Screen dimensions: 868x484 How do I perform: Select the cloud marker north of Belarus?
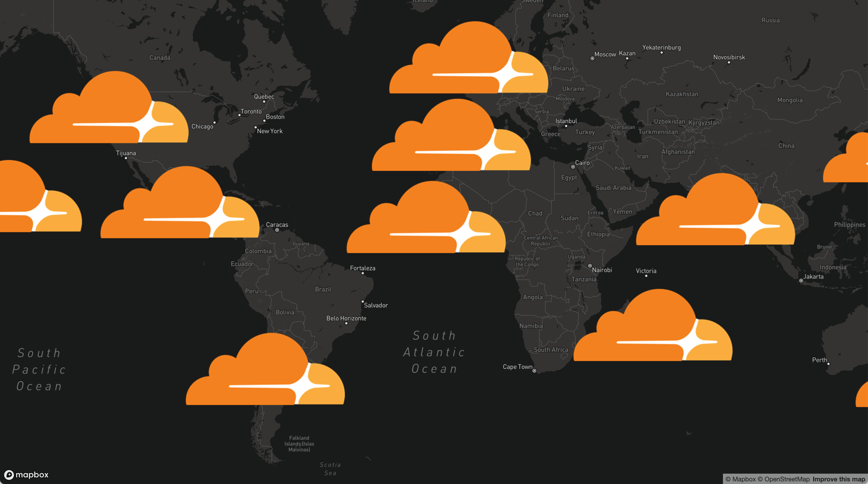pyautogui.click(x=469, y=58)
